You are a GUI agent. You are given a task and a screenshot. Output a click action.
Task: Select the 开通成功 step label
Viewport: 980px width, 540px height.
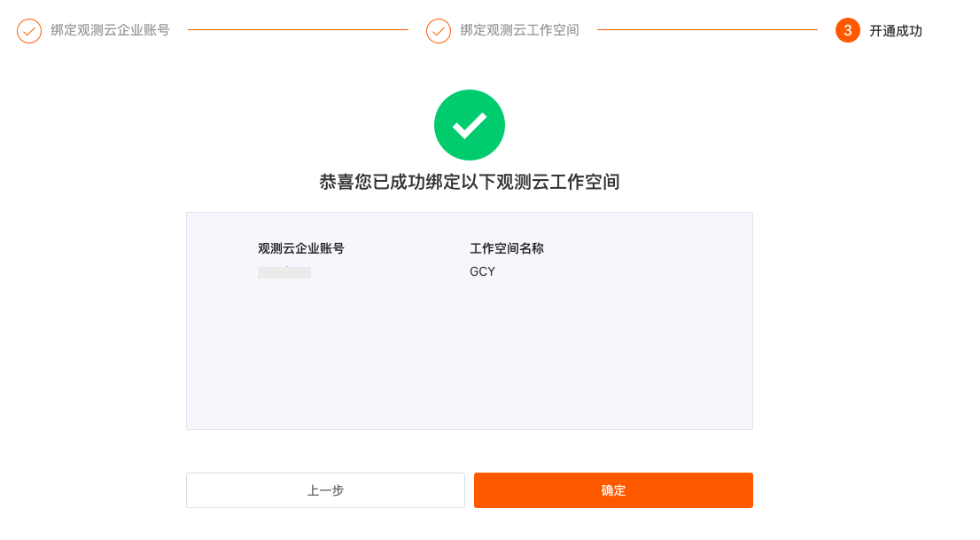click(x=896, y=31)
